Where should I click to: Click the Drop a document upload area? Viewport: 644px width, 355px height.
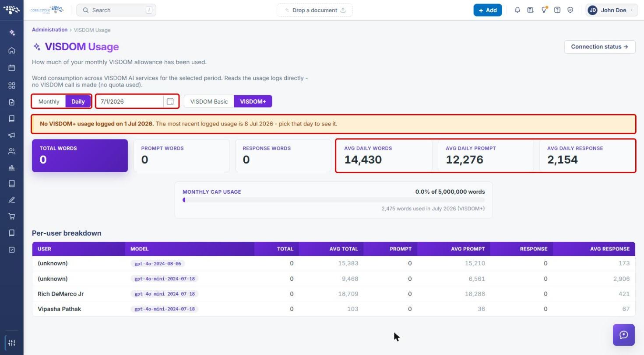tap(314, 10)
